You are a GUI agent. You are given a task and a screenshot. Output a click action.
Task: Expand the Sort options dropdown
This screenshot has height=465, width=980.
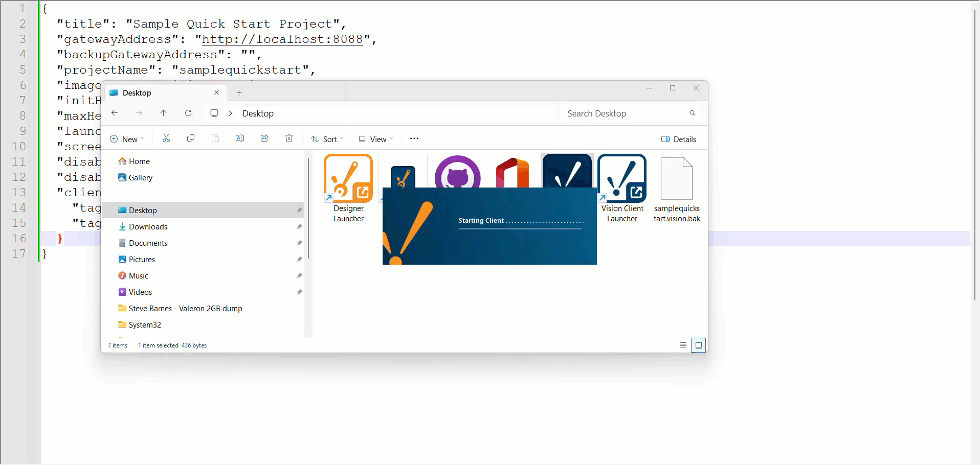pos(327,139)
